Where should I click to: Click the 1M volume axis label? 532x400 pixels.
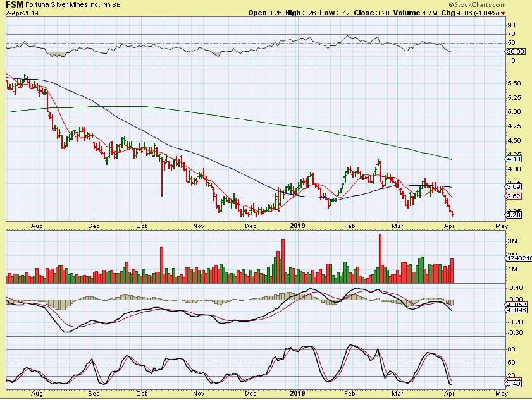(x=512, y=269)
